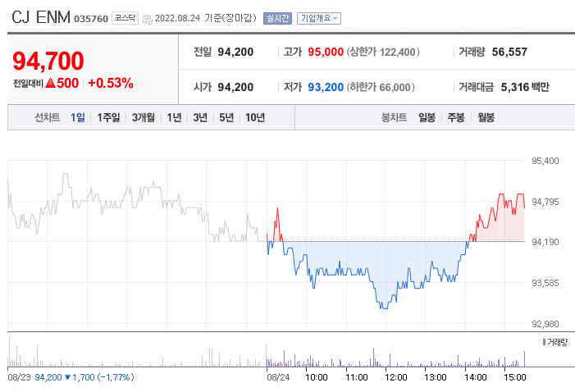The image size is (575, 392).
Task: Click the 전일 value 94,200
Action: click(235, 52)
